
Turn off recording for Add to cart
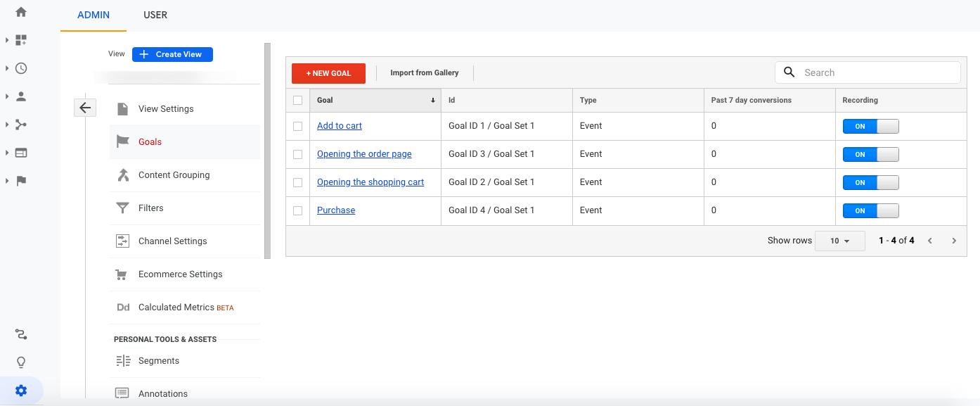click(x=870, y=127)
